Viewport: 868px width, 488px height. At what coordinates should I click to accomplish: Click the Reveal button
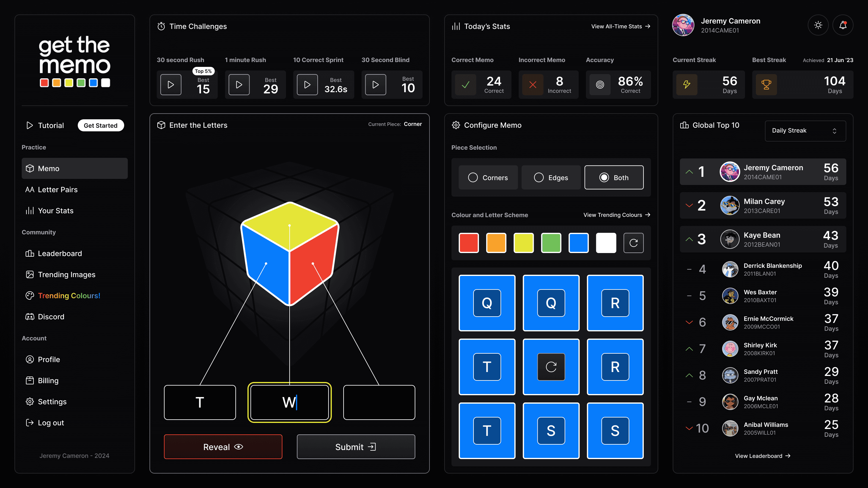pyautogui.click(x=223, y=447)
